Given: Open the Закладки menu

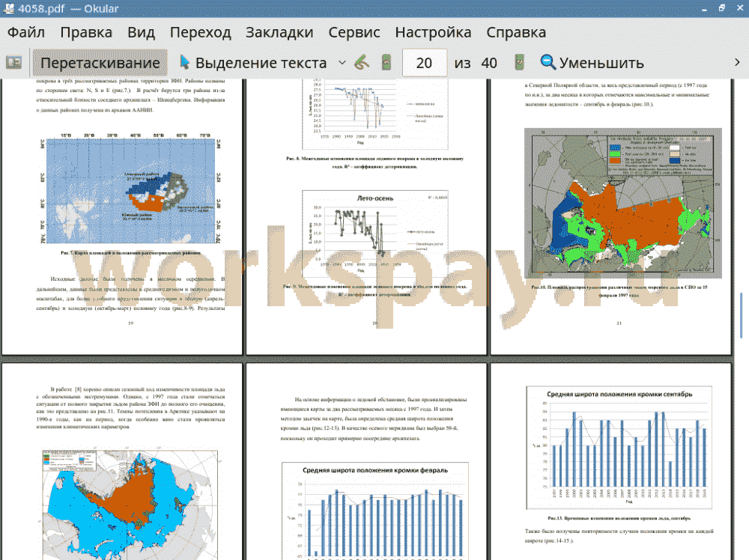Looking at the screenshot, I should pyautogui.click(x=279, y=32).
